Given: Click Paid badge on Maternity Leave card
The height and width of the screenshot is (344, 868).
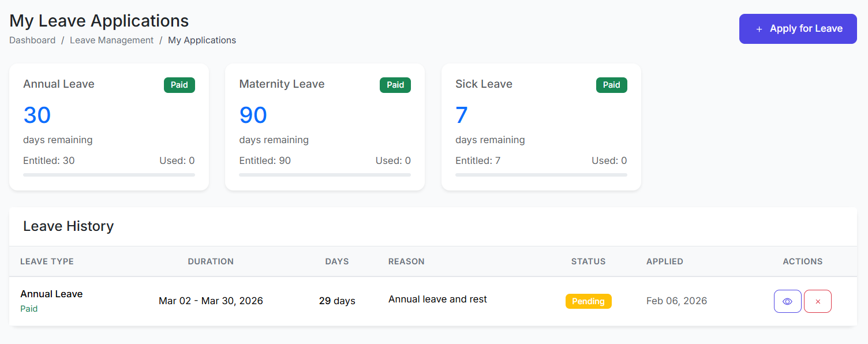Looking at the screenshot, I should (x=395, y=85).
